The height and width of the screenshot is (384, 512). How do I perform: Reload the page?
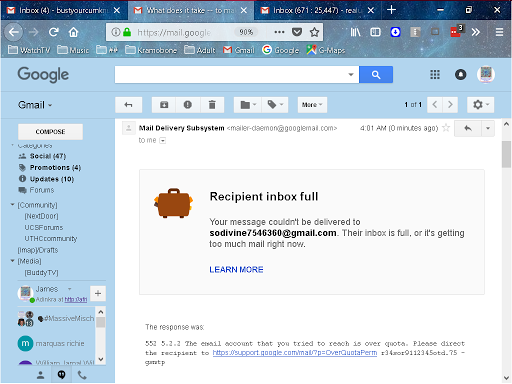pyautogui.click(x=54, y=32)
